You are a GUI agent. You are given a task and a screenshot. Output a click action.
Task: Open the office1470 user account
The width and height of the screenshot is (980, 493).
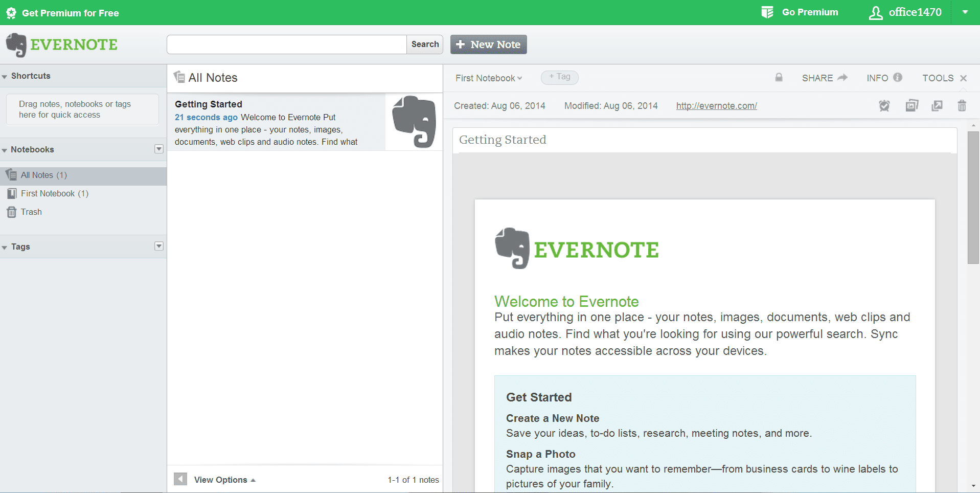click(905, 12)
